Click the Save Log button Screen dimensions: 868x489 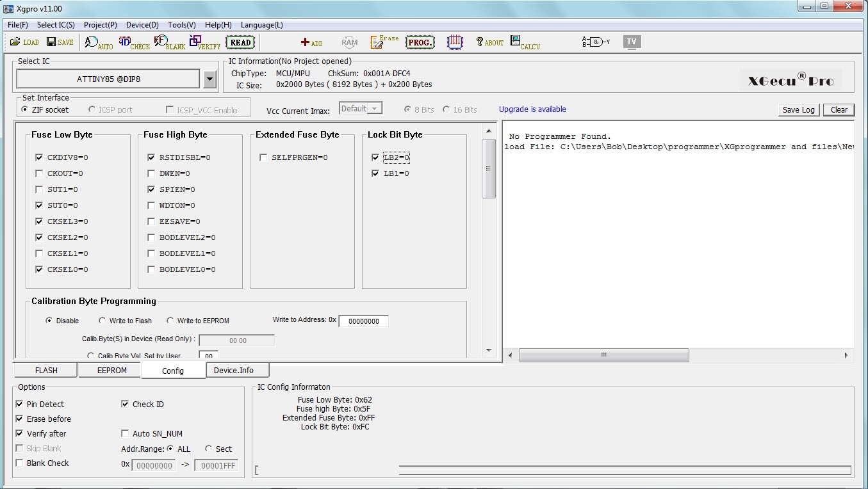798,109
